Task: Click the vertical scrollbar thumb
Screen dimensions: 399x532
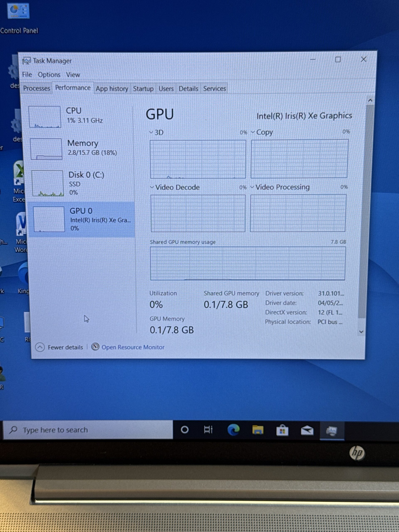Action: [x=366, y=212]
